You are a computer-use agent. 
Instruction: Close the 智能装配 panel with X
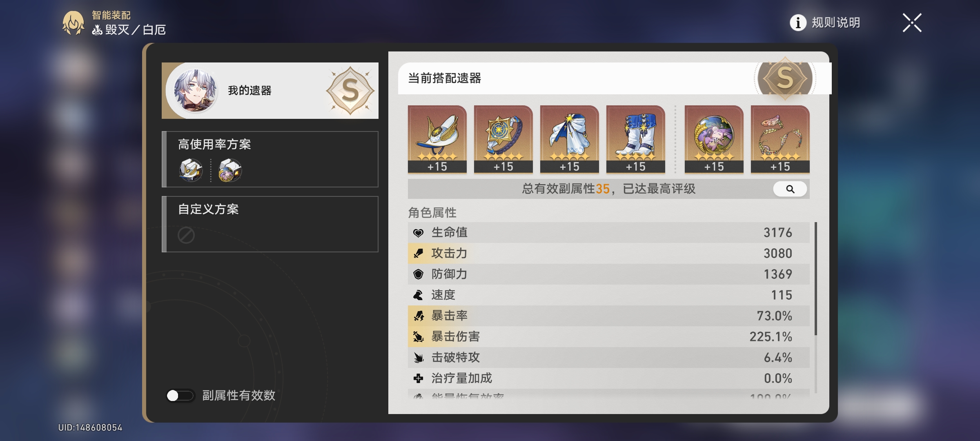pyautogui.click(x=912, y=22)
